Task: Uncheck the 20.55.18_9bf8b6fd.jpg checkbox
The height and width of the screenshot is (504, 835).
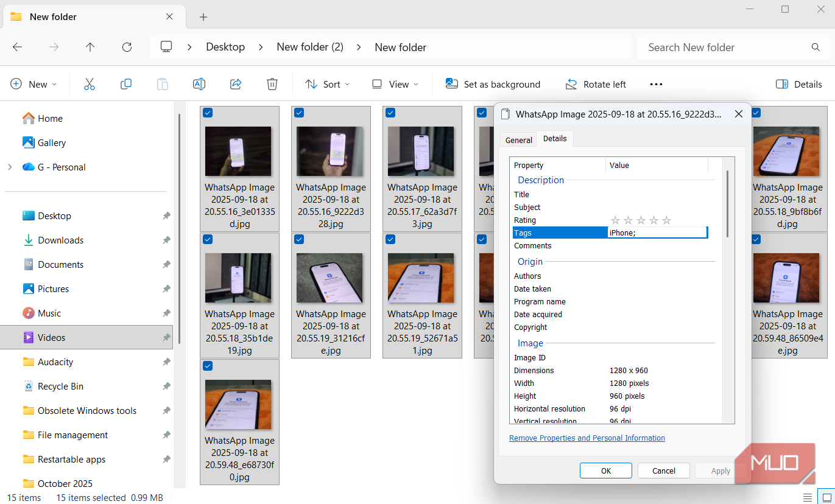Action: point(756,113)
